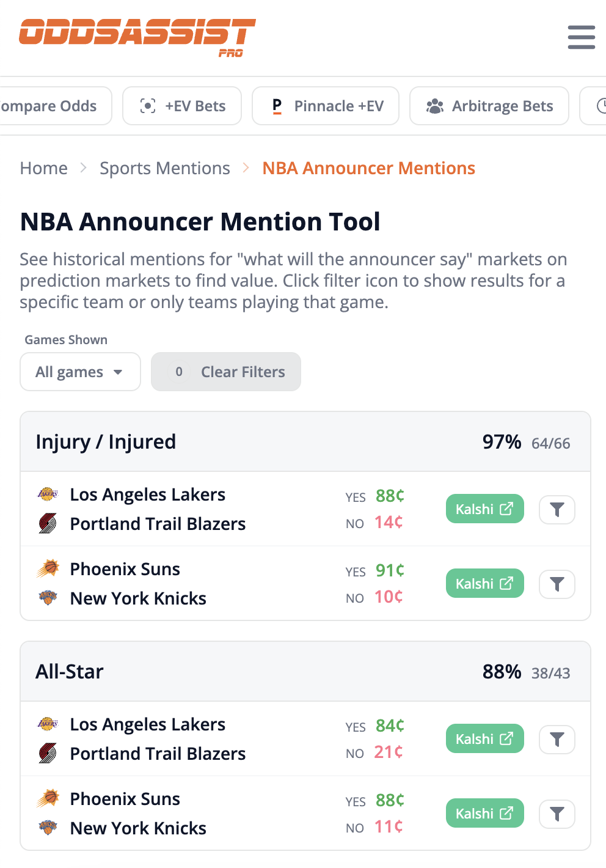
Task: Open Kalshi for Lakers-Blazers injury market
Action: 484,509
